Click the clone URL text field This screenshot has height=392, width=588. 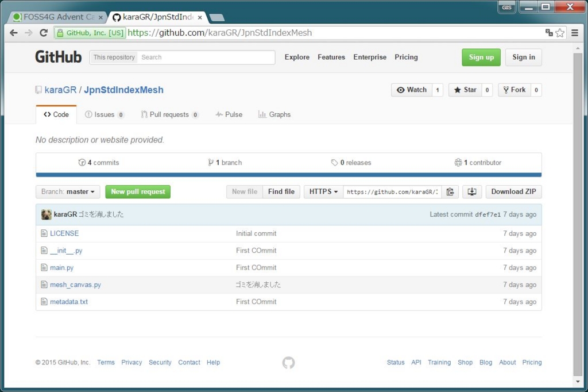pos(392,192)
